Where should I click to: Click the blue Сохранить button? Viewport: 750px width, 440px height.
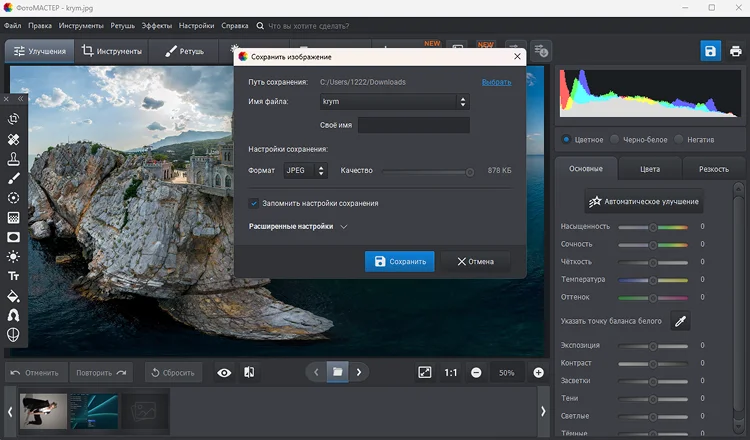[399, 262]
